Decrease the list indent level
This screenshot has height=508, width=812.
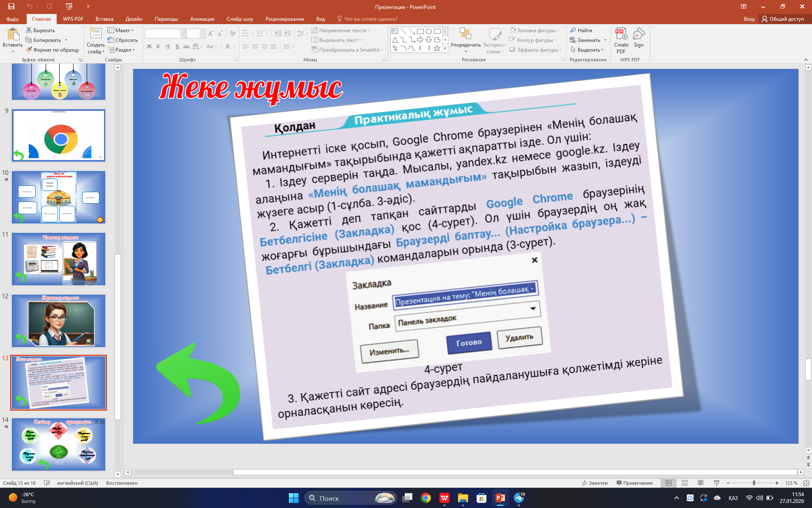pos(278,33)
